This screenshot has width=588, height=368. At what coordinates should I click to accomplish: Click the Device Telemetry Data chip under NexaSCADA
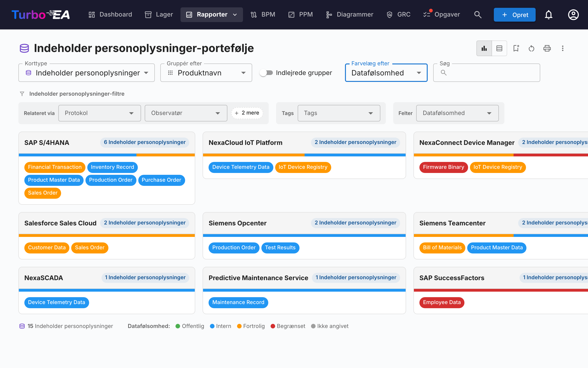(x=56, y=302)
